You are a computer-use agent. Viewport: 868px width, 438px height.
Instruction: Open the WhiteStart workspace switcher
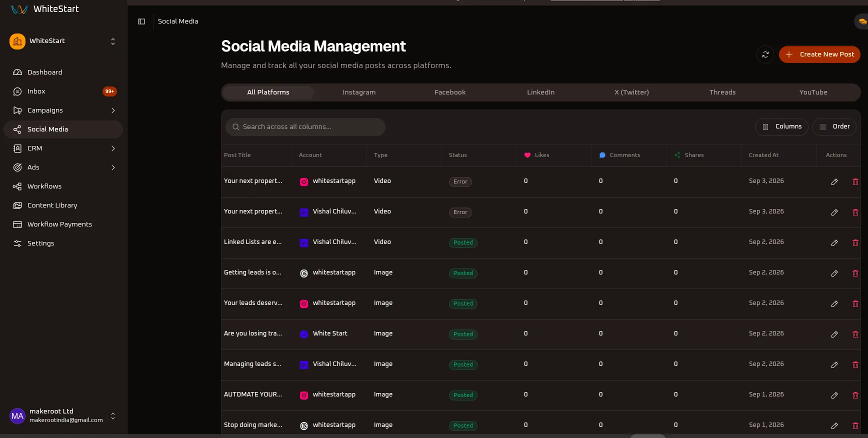[63, 41]
